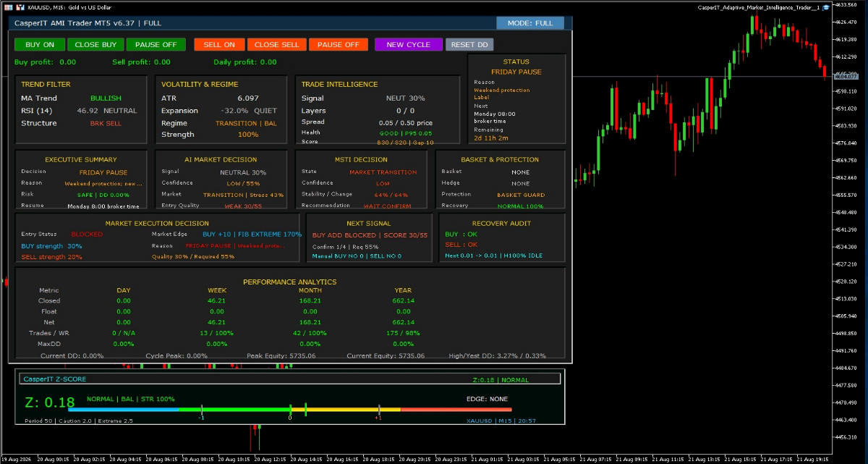Click the 'BUY strength 30%' text
This screenshot has height=464, width=868.
coord(51,246)
